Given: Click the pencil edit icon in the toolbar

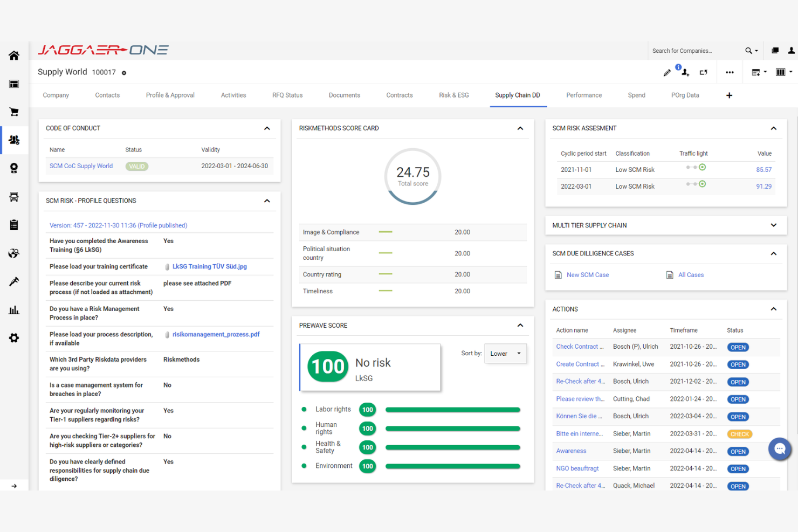Looking at the screenshot, I should [x=667, y=72].
